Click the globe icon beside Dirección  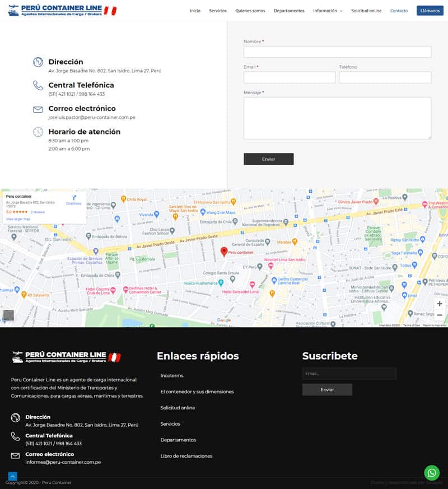[x=38, y=62]
